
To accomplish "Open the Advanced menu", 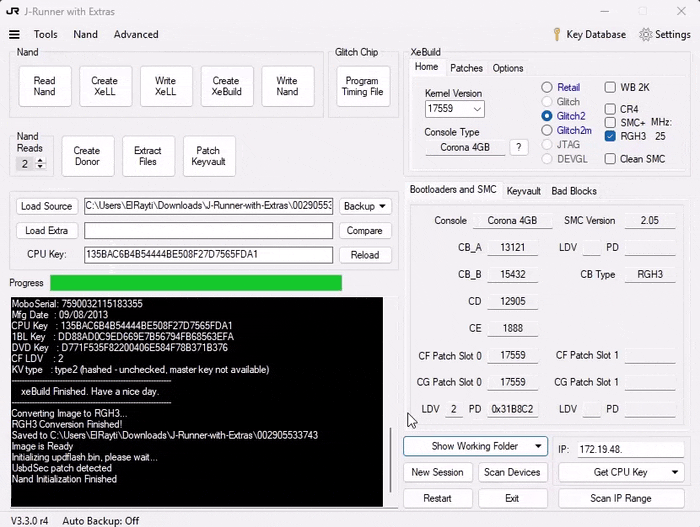I will tap(136, 34).
